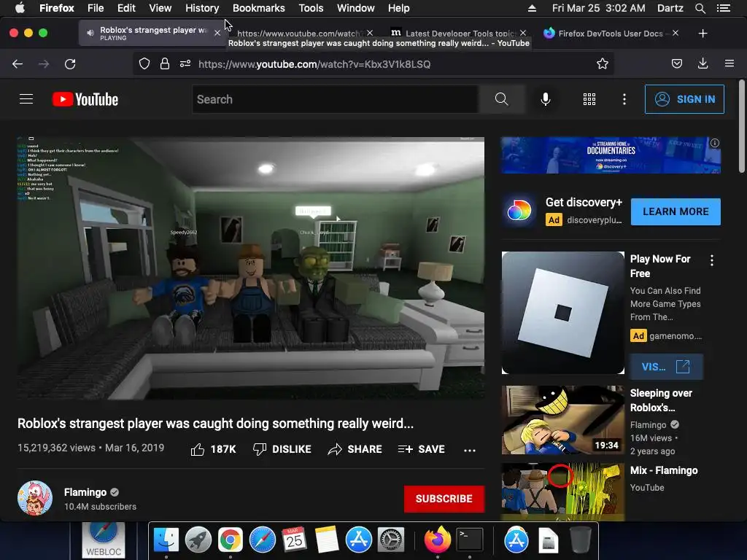Open Notes from the Dock
This screenshot has height=560, width=747.
[x=327, y=540]
